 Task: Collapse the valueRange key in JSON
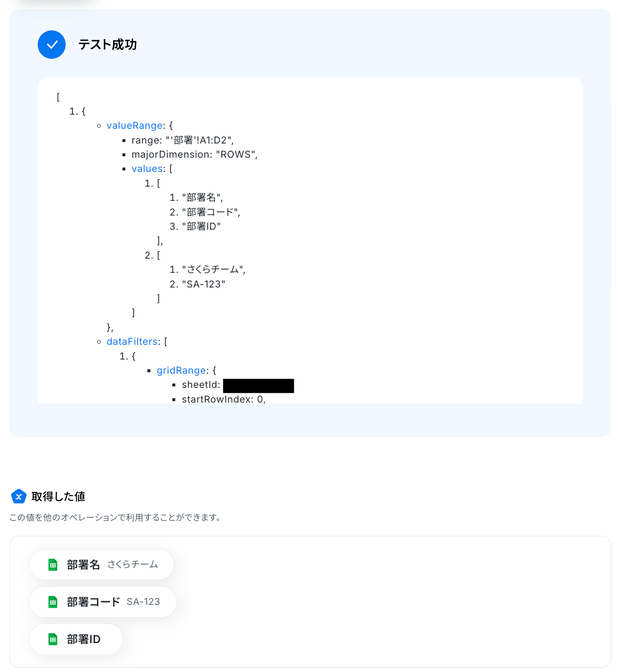(x=134, y=126)
